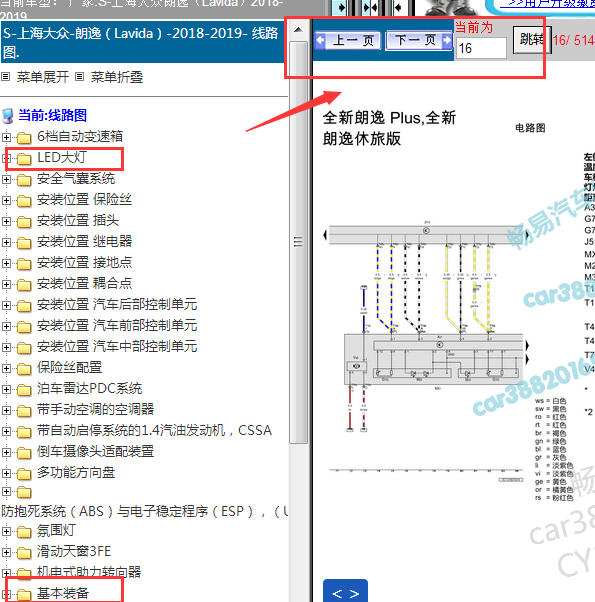595x602 pixels.
Task: Expand the 安装位置 继电器 node
Action: pos(6,242)
